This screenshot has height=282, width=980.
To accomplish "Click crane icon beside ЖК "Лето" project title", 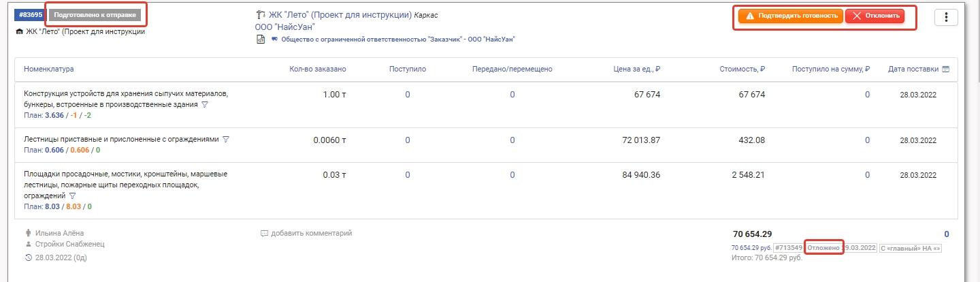I will (x=260, y=15).
